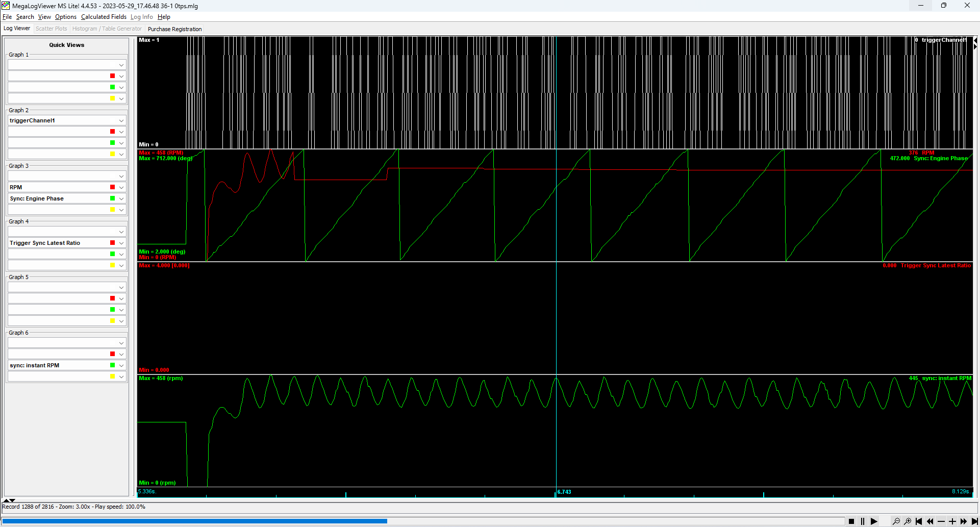Expand quick views pane using down arrow
Viewport: 980px width, 527px height.
12,500
